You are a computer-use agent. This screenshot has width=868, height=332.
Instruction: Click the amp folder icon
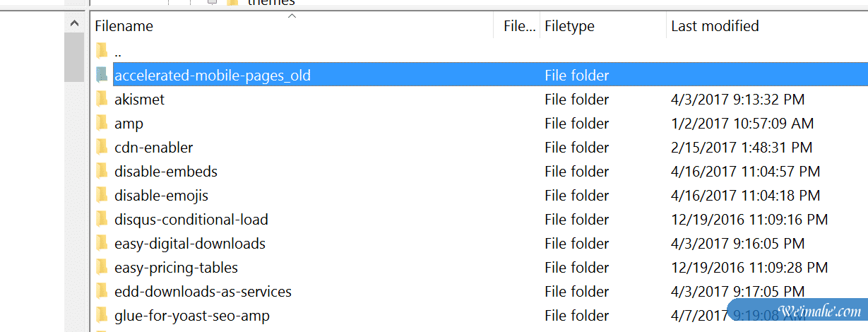coord(102,123)
